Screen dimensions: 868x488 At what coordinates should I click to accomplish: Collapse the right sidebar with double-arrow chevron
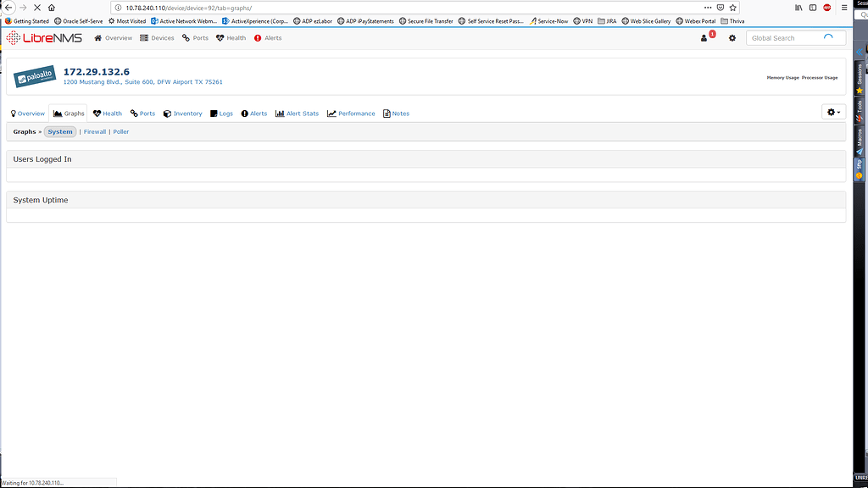pyautogui.click(x=861, y=53)
